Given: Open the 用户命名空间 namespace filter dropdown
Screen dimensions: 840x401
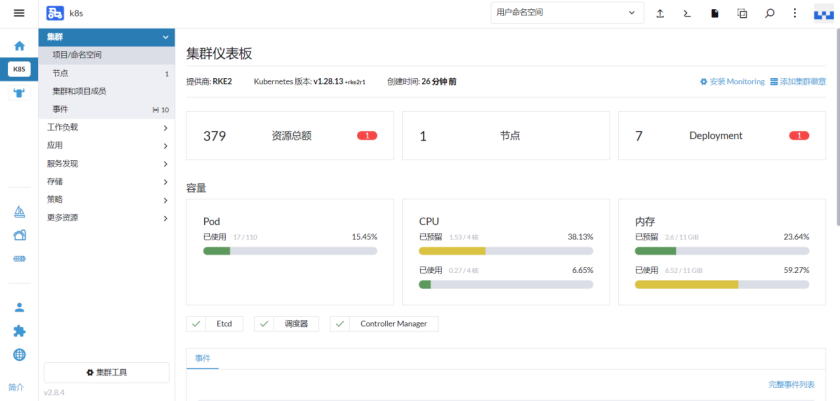Looking at the screenshot, I should [567, 13].
